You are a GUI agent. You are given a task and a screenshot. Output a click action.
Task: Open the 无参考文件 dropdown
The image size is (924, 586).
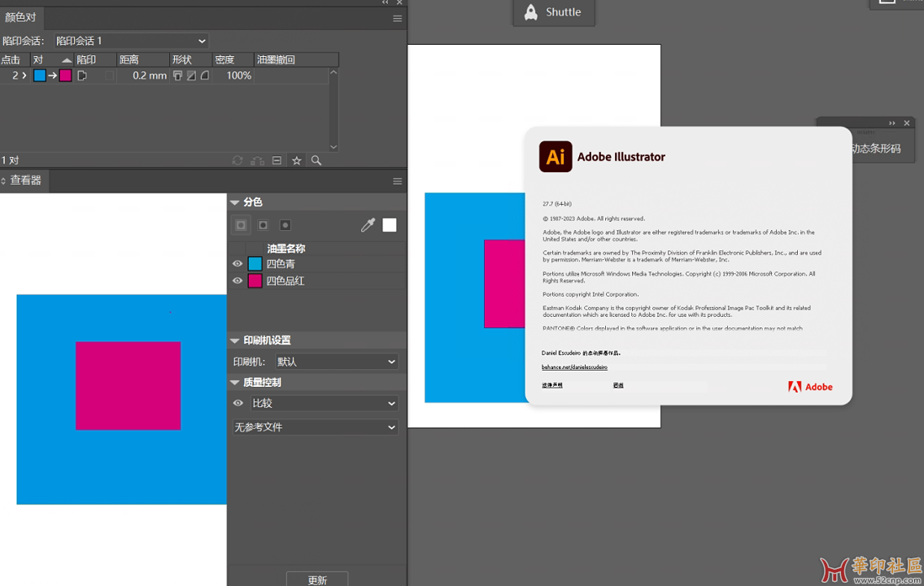coord(315,428)
